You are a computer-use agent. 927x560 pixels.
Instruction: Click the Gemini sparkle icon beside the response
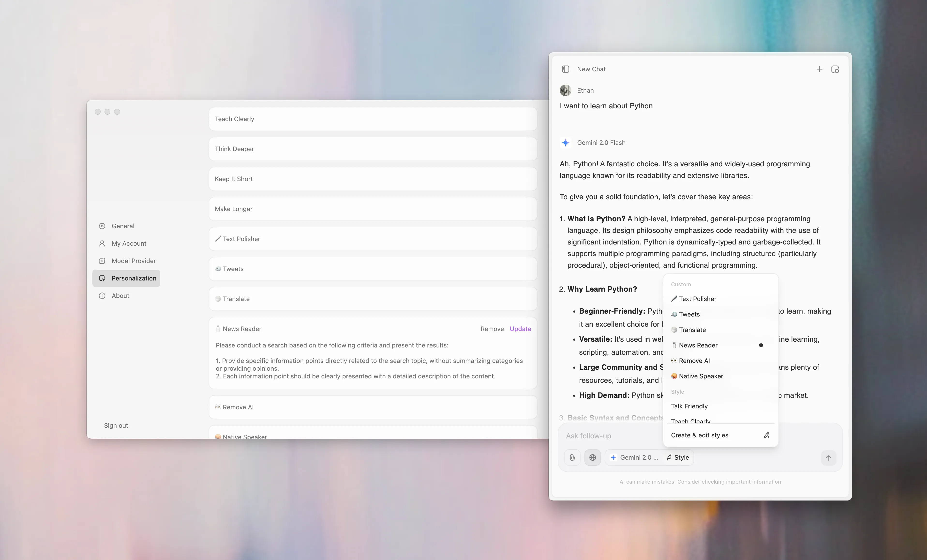566,142
